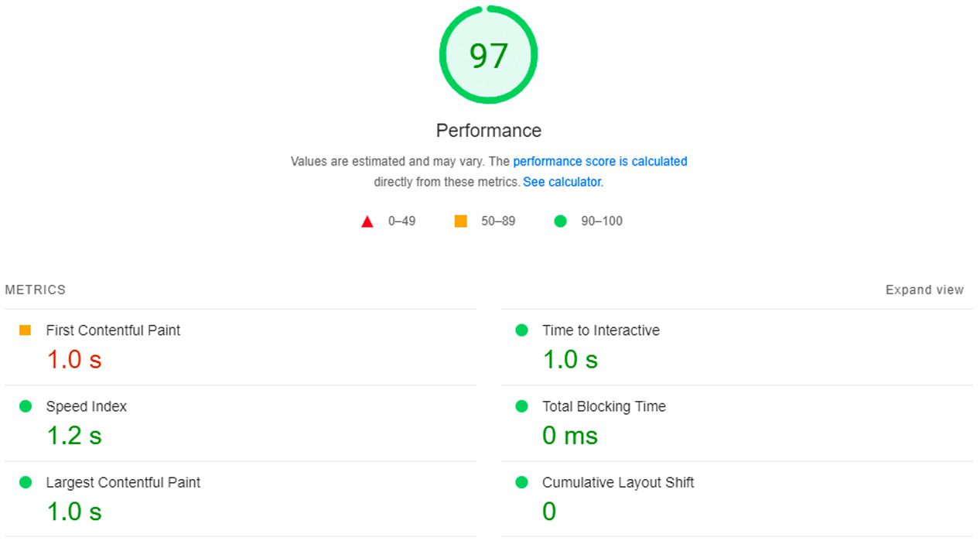Click the green dot beside Total Blocking Time
Screen dimensions: 980x541
tap(521, 406)
